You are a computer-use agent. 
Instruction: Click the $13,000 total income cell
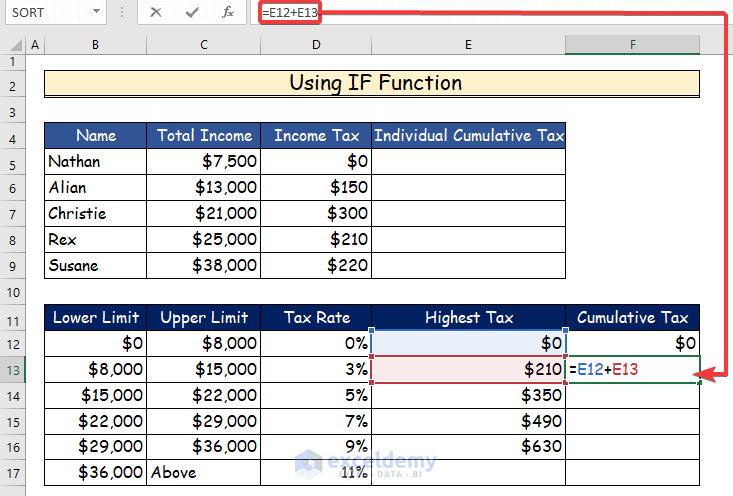click(204, 188)
